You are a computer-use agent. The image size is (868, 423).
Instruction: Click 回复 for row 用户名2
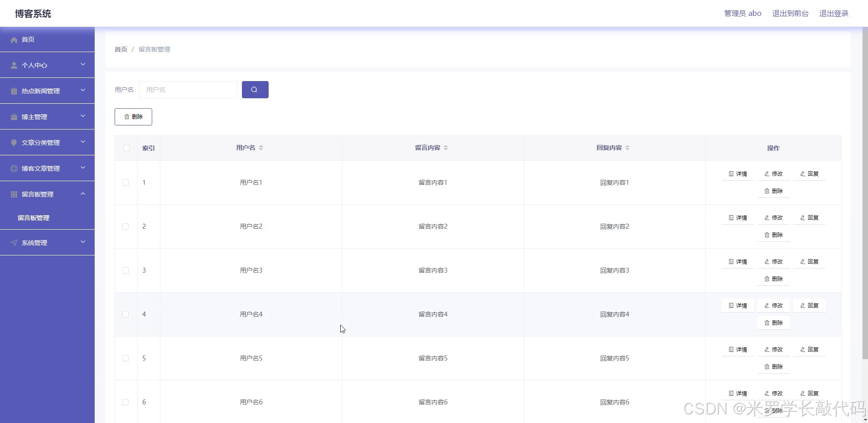[809, 218]
